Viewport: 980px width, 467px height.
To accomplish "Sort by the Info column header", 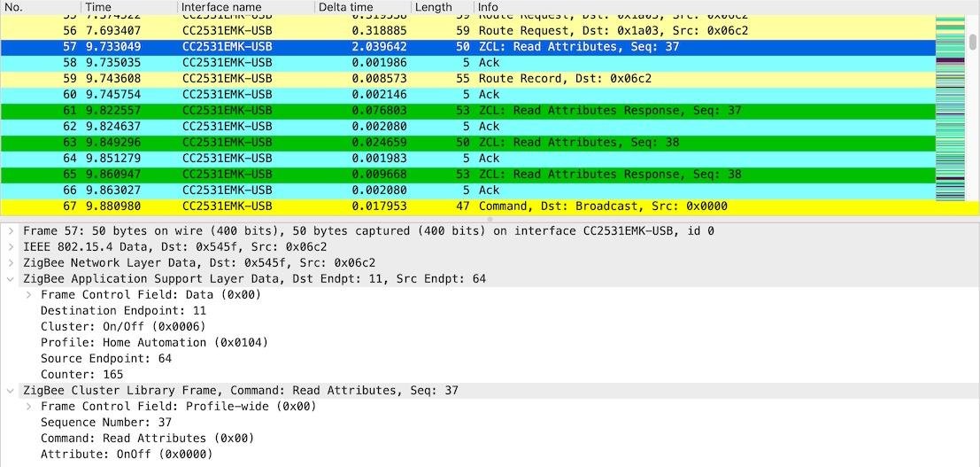I will click(x=705, y=7).
